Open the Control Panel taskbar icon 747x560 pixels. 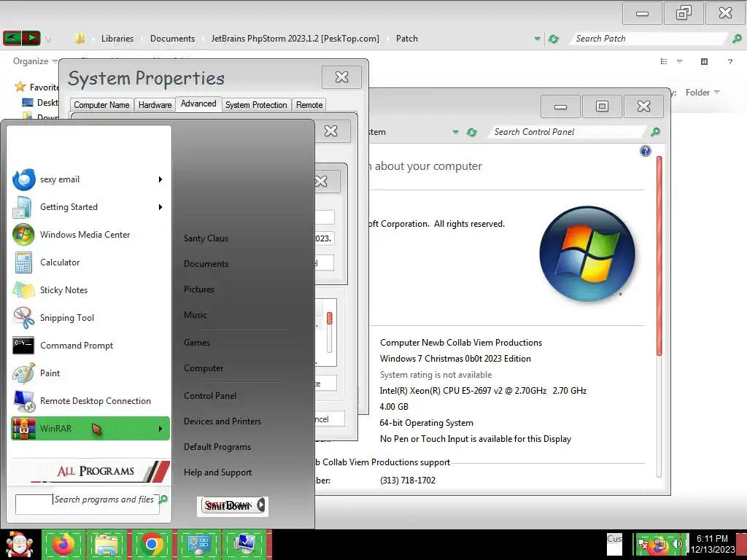coord(199,544)
